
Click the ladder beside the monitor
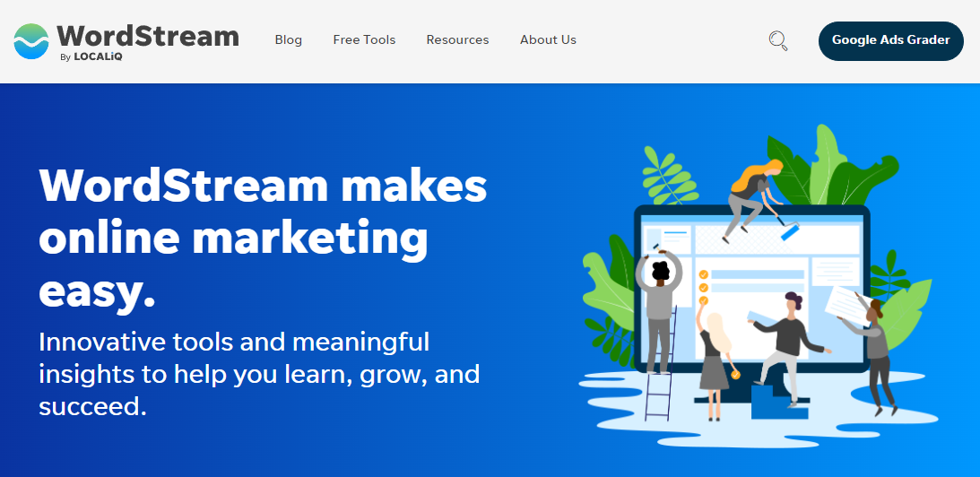[662, 364]
